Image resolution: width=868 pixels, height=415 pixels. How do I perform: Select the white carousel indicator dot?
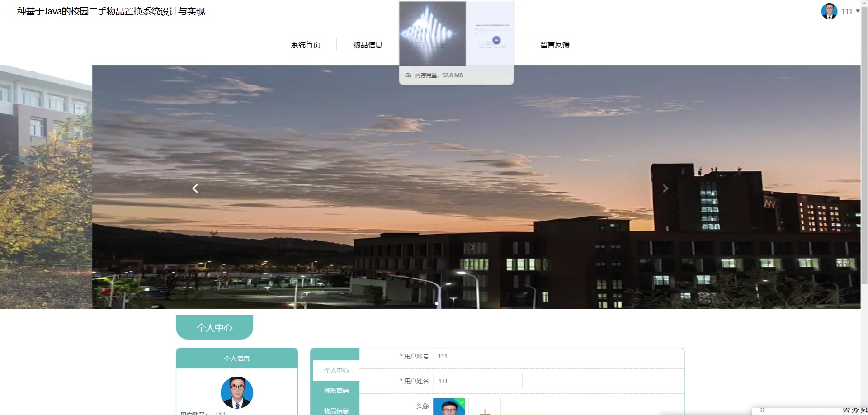pos(436,303)
